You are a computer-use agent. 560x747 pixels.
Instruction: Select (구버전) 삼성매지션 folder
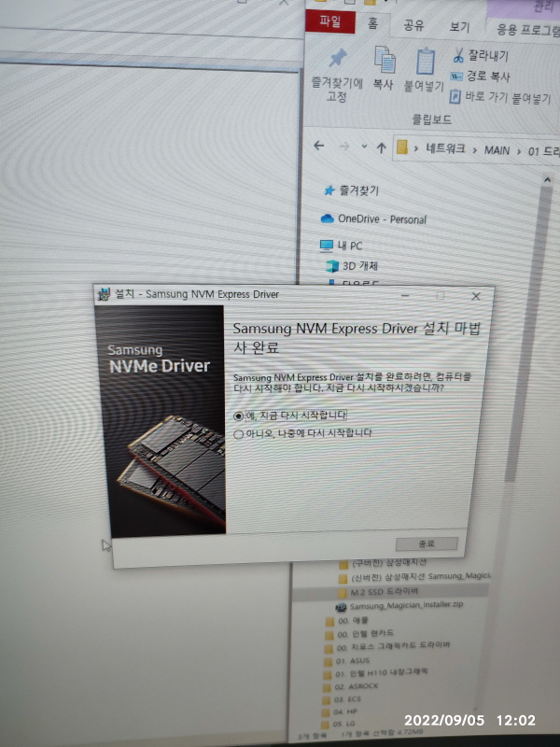coord(383,564)
